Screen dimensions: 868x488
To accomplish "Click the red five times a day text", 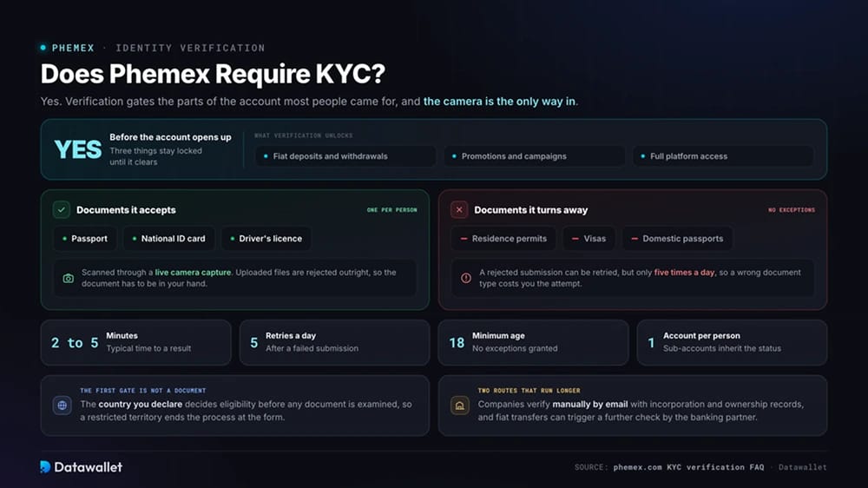I will click(684, 272).
